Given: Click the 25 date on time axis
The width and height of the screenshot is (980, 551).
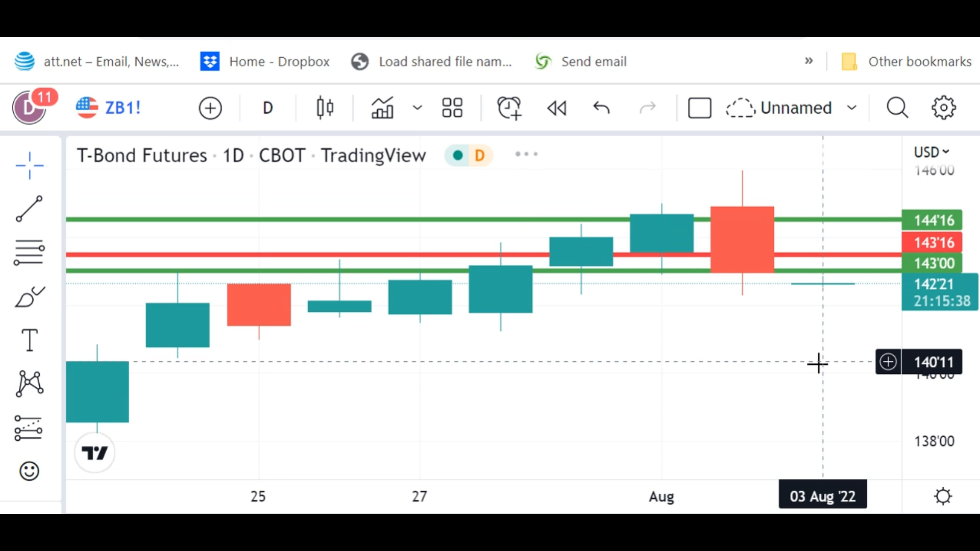Looking at the screenshot, I should [258, 496].
